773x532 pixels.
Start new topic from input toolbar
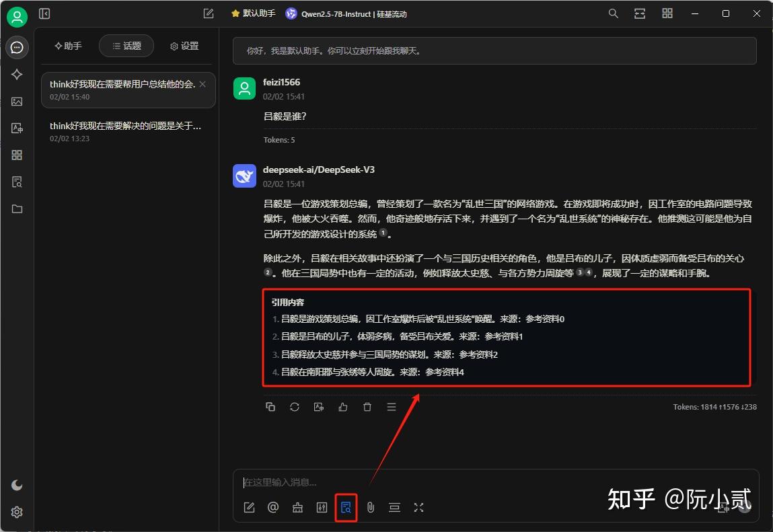click(x=250, y=507)
